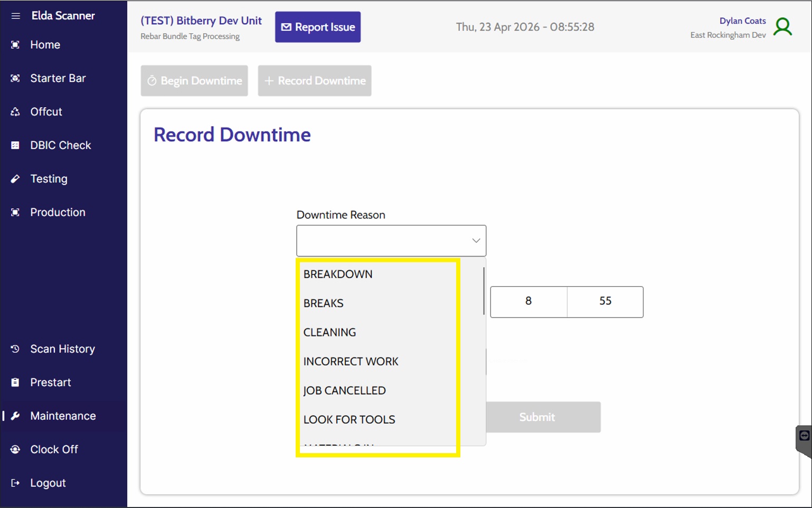Click the Logout arrow icon
Screen dimensions: 812x508
tap(15, 483)
